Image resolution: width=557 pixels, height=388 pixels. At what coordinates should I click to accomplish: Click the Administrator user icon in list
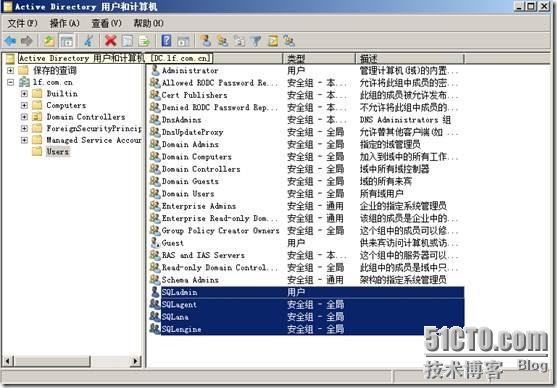(155, 70)
